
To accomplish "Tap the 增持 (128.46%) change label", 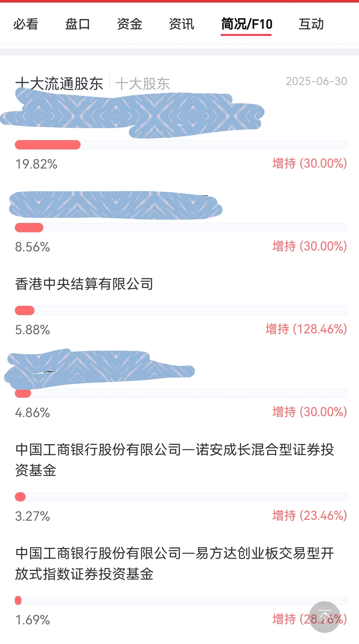I will (x=306, y=329).
